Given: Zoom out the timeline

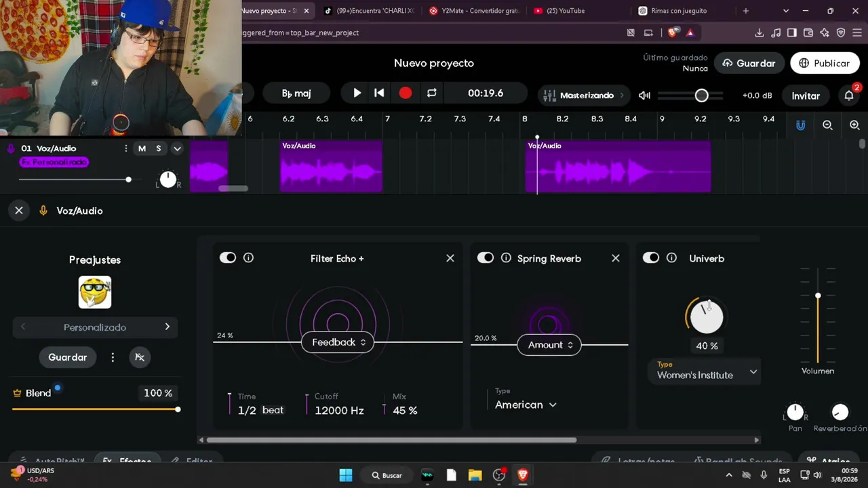Looking at the screenshot, I should point(827,125).
